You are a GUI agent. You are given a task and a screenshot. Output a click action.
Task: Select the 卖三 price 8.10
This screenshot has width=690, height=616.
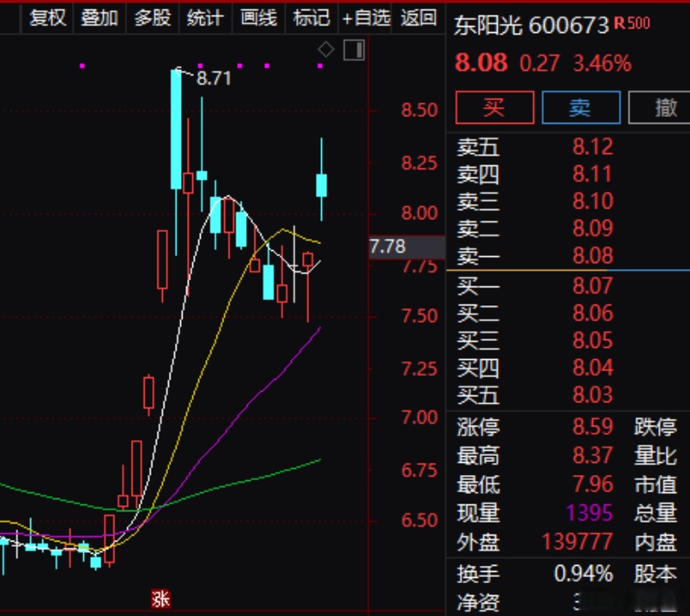pos(593,201)
